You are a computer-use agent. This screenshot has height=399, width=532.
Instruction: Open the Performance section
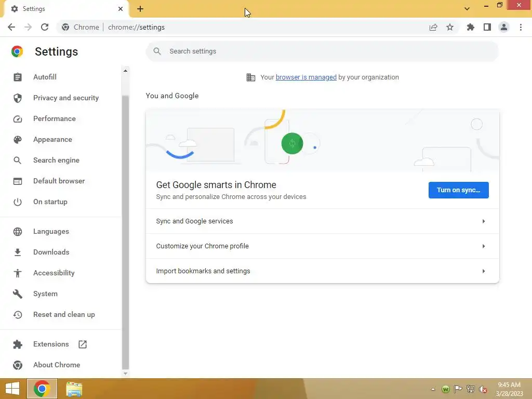point(54,118)
